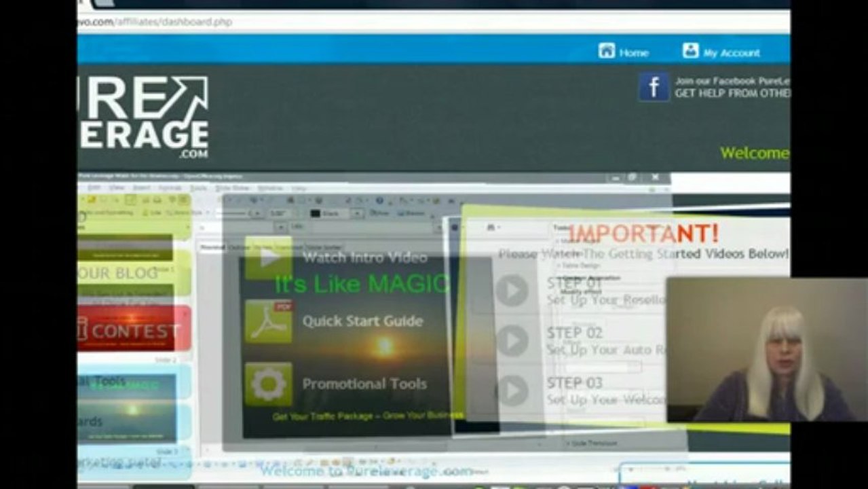Play the STEP 02 video
The width and height of the screenshot is (868, 489).
[x=512, y=341]
